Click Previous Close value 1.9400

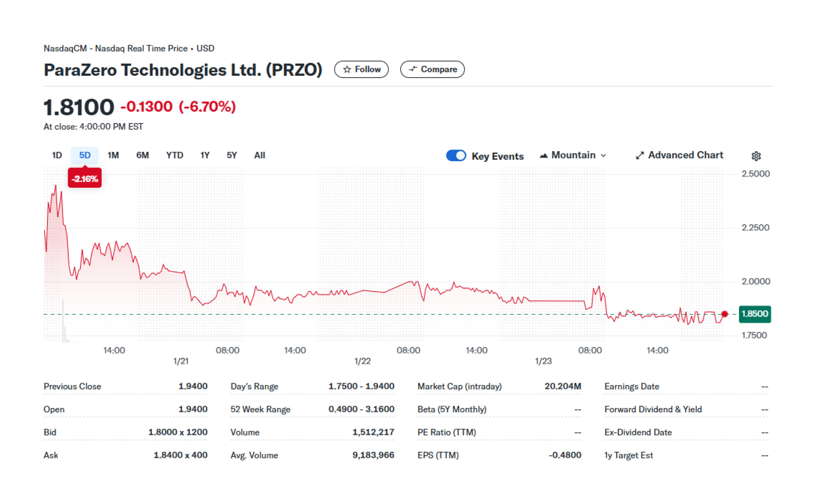pyautogui.click(x=193, y=386)
